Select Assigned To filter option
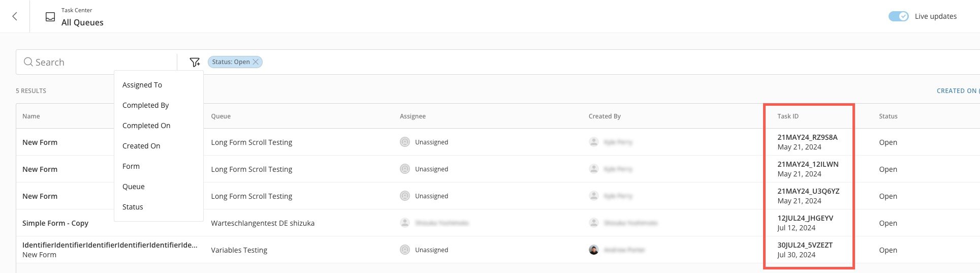The height and width of the screenshot is (273, 980). pos(142,85)
